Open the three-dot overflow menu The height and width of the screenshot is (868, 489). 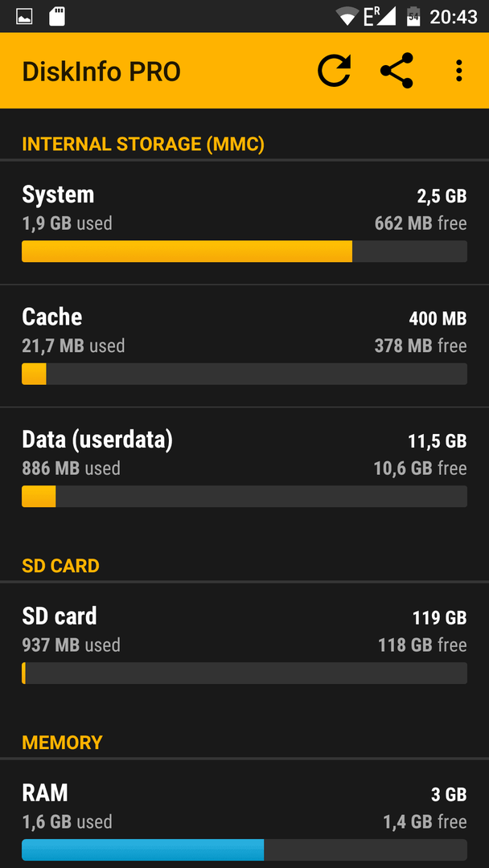point(458,71)
